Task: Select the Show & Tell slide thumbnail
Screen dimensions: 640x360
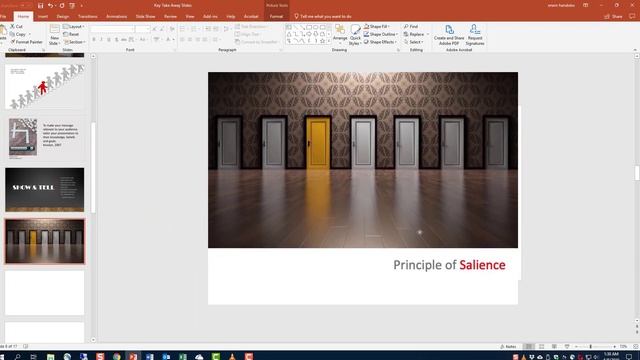Action: (44, 189)
